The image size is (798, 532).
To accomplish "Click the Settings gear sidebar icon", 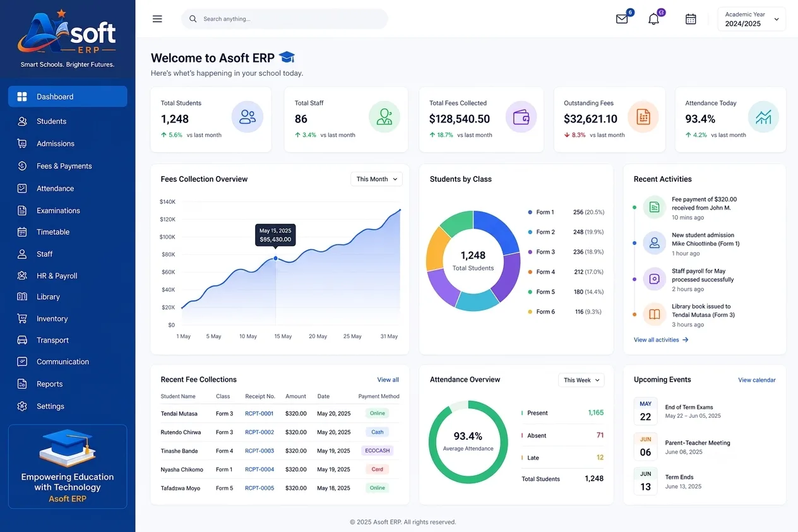I will tap(22, 406).
